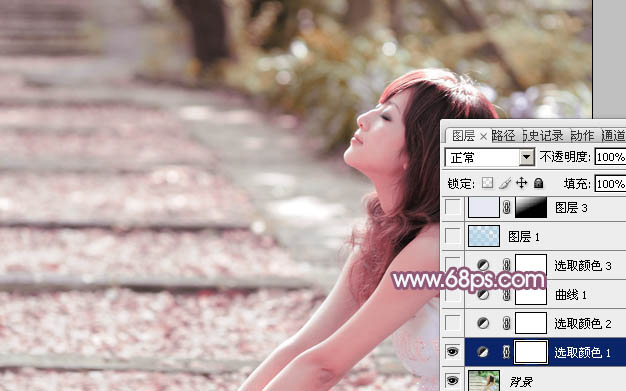The width and height of the screenshot is (626, 391).
Task: Switch to the 动作 (Actions) tab
Action: (x=582, y=136)
